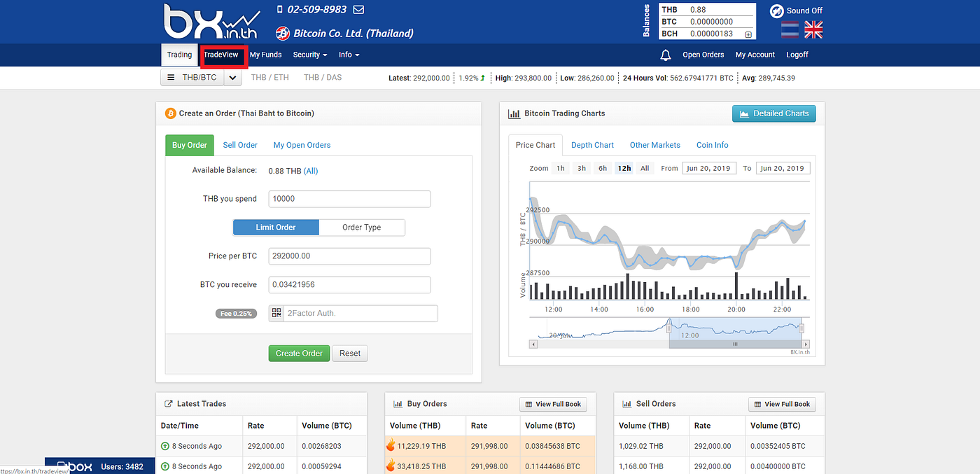
Task: Expand balances with the small plus icon
Action: [x=748, y=34]
